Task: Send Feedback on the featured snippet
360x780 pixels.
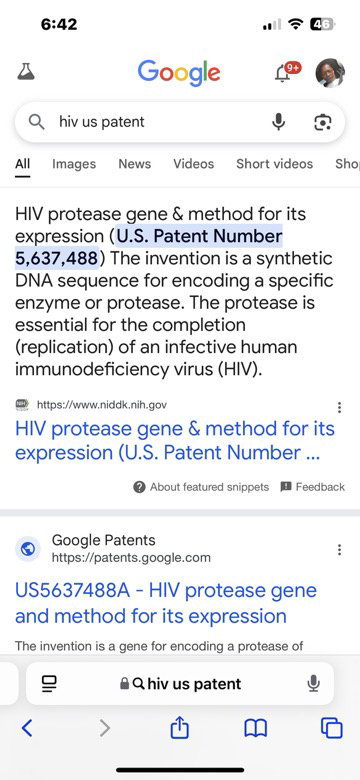Action: point(313,487)
